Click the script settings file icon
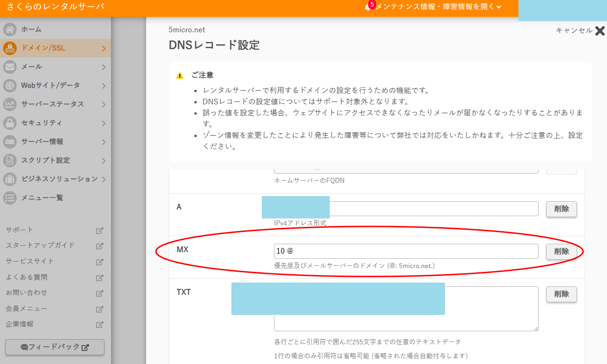Screen dimensions: 607x364 pyautogui.click(x=10, y=160)
